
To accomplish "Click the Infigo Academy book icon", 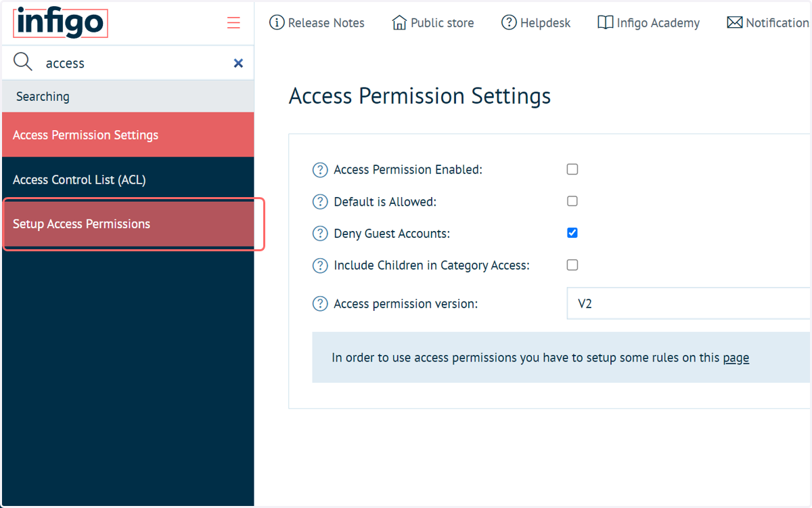I will point(606,23).
